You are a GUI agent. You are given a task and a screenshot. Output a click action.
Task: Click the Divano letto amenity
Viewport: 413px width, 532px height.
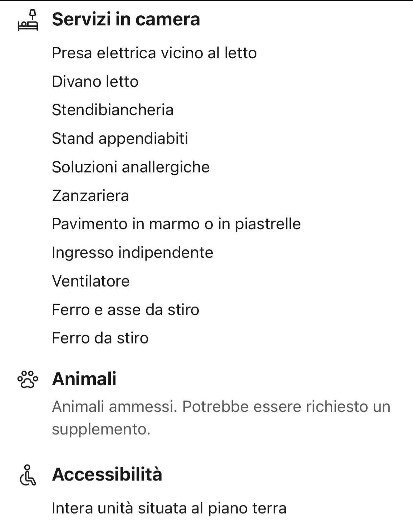pos(95,82)
